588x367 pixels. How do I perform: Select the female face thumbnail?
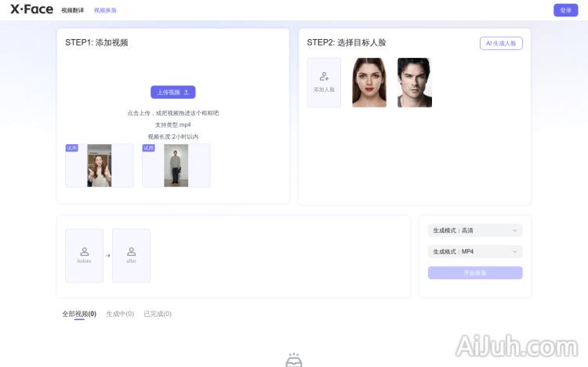click(369, 82)
